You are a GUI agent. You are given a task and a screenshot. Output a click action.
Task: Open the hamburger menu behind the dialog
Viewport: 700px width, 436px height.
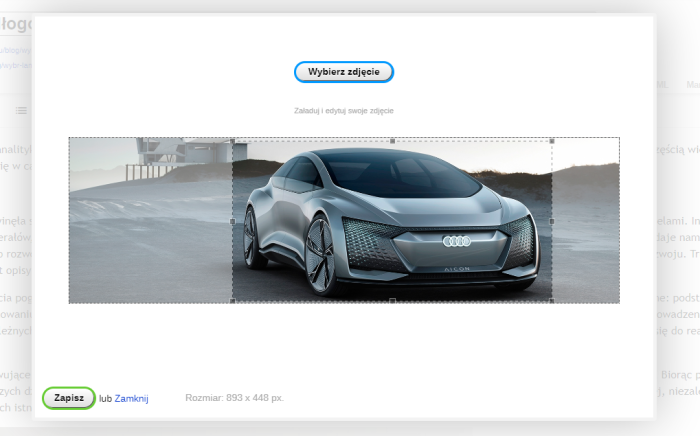tap(21, 109)
